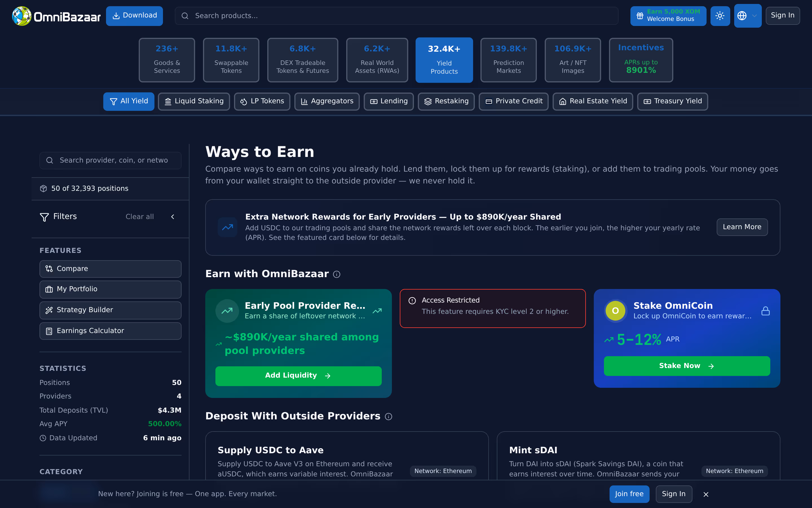Open My Portfolio feature
Viewport: 812px width, 508px height.
pyautogui.click(x=111, y=289)
